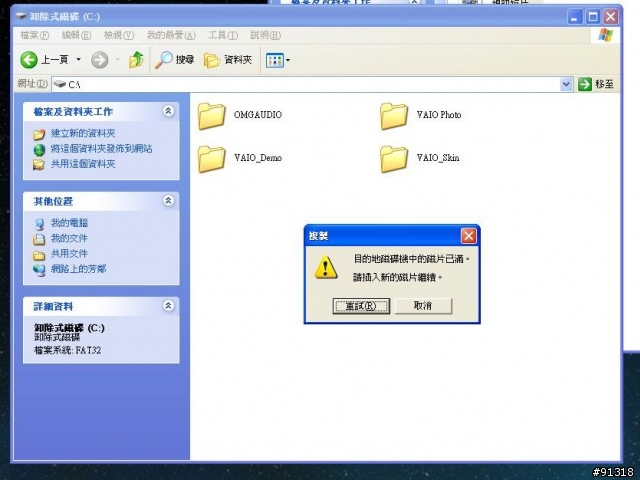The height and width of the screenshot is (480, 640).
Task: Close the 複製 copy dialog
Action: [469, 236]
